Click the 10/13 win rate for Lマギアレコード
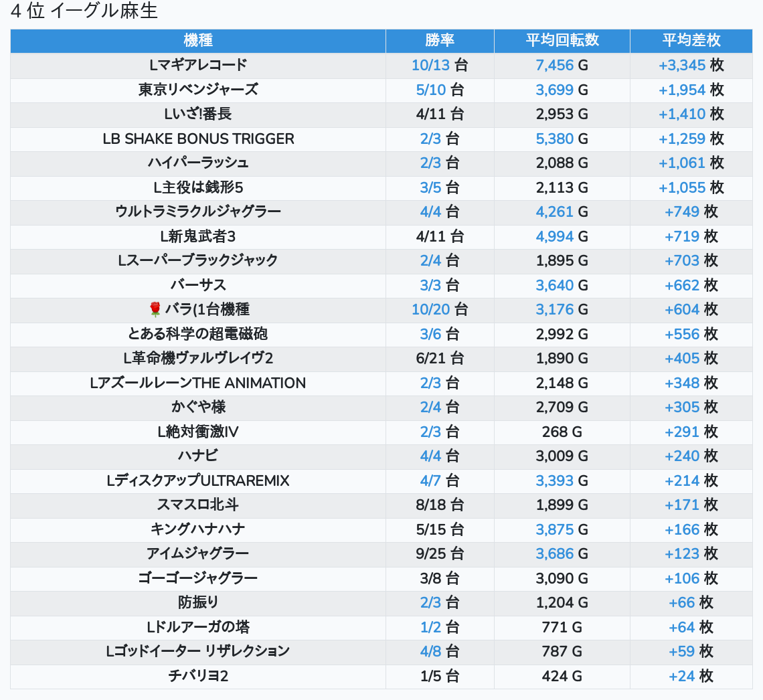Viewport: 763px width, 700px height. 430,65
